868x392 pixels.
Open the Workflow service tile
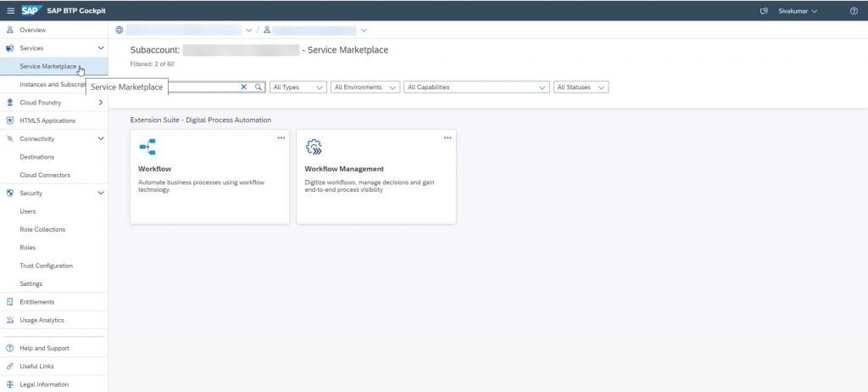point(210,176)
